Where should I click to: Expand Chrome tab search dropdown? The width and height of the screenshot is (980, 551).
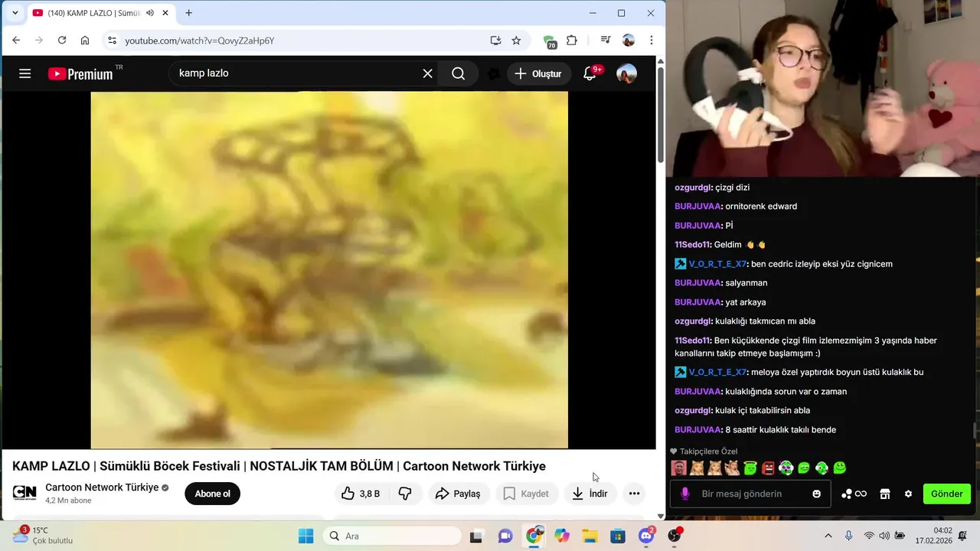tap(15, 13)
